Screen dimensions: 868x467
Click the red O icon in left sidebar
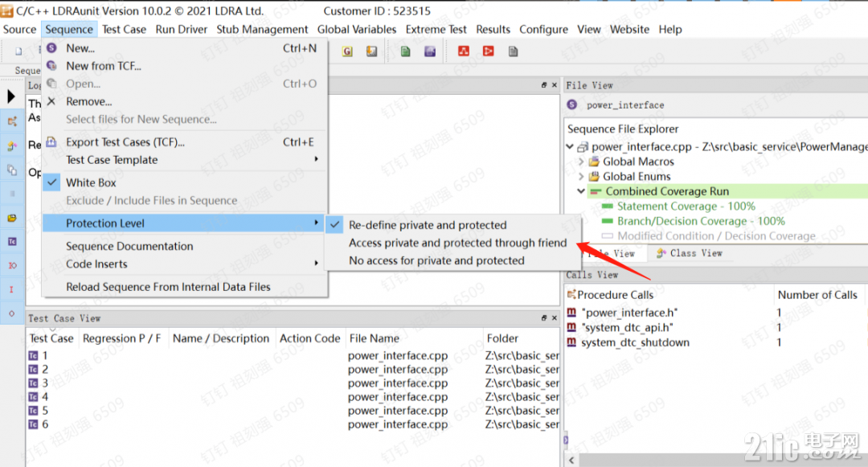click(x=11, y=313)
